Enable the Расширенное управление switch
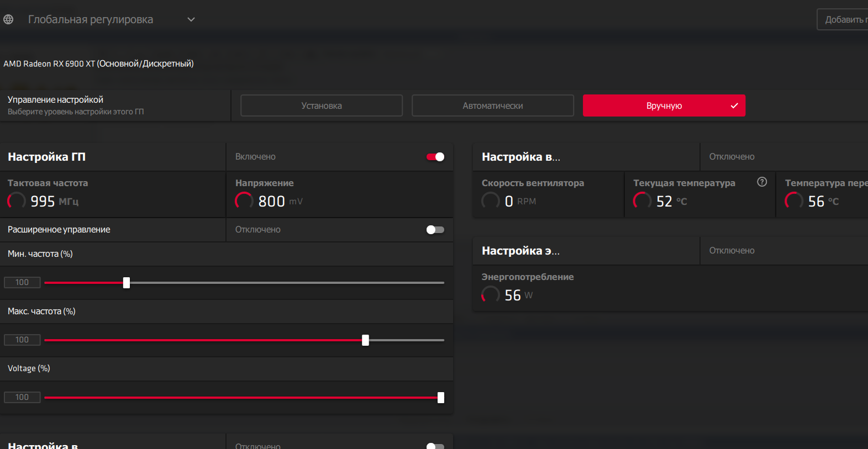This screenshot has height=449, width=868. tap(435, 230)
